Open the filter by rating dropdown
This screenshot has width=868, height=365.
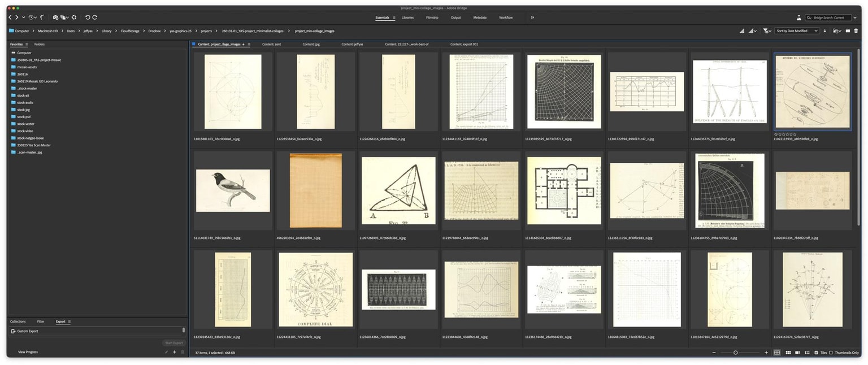767,31
